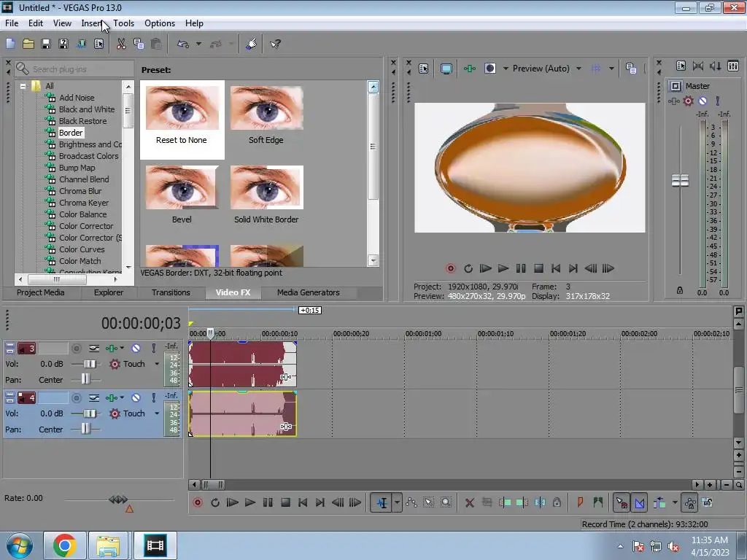
Task: Select Chroma Keyer plug-in
Action: pyautogui.click(x=84, y=203)
